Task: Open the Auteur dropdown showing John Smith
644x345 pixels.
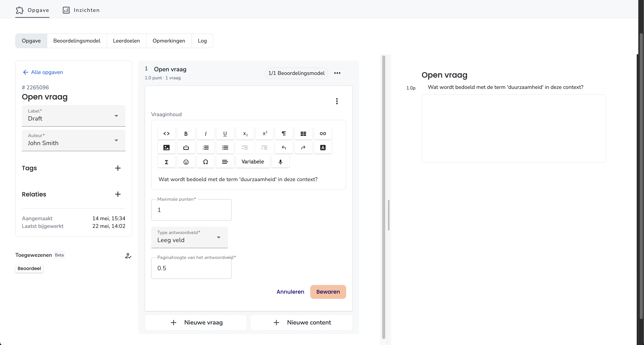Action: (73, 140)
